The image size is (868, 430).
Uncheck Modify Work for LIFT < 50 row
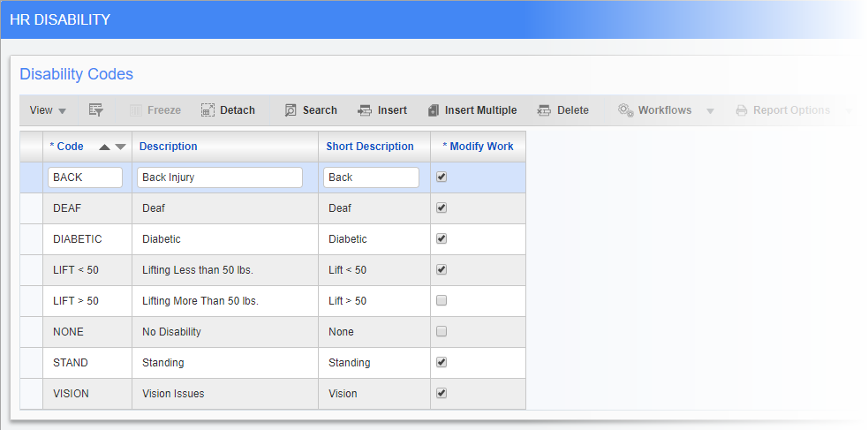pos(442,270)
